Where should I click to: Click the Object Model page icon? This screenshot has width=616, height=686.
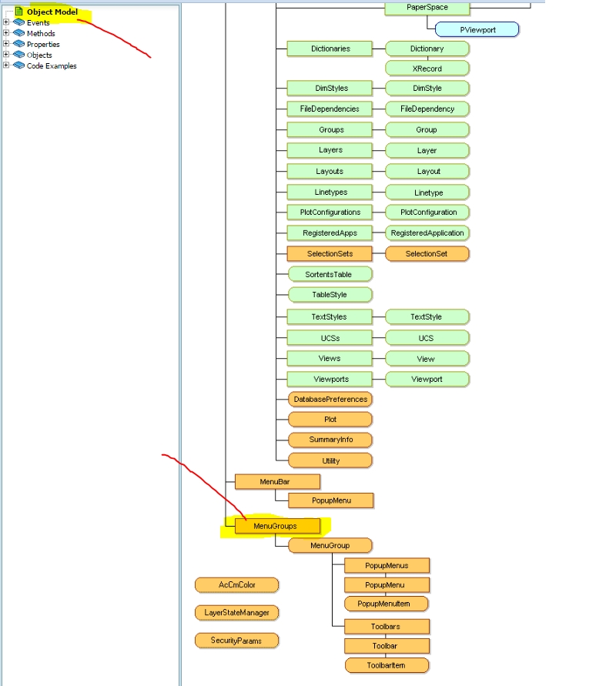(x=18, y=12)
